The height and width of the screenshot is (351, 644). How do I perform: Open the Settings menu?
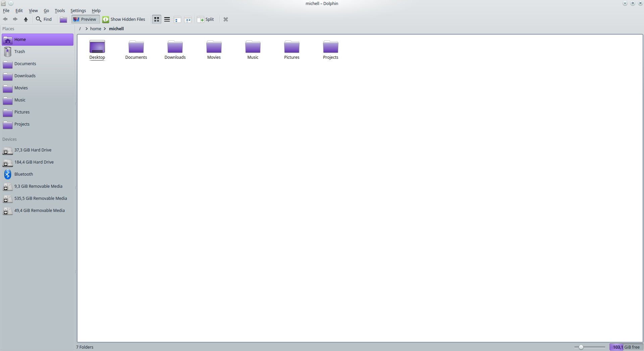pos(78,11)
